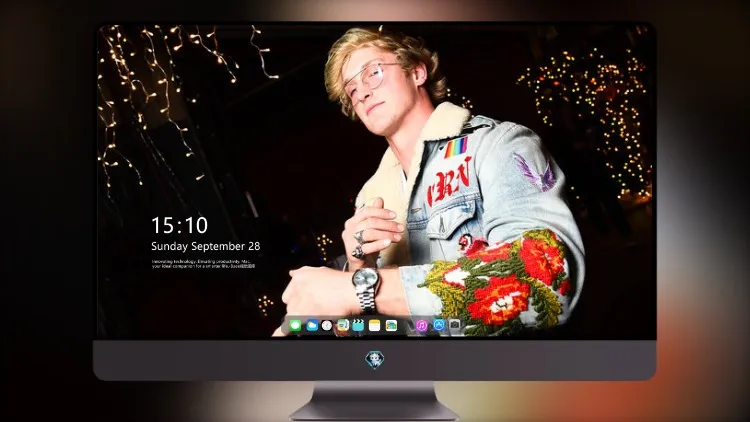Open the Weather app icon in dock

coord(311,326)
